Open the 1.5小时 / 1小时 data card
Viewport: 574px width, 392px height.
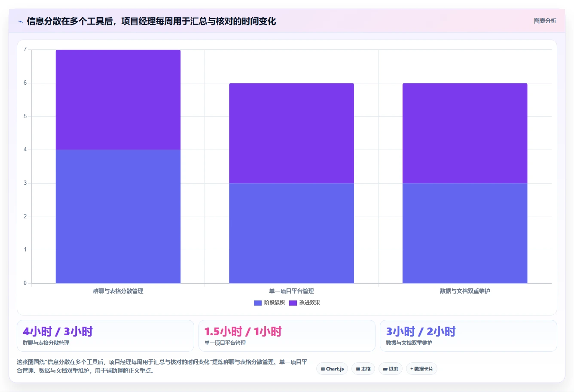(287, 336)
